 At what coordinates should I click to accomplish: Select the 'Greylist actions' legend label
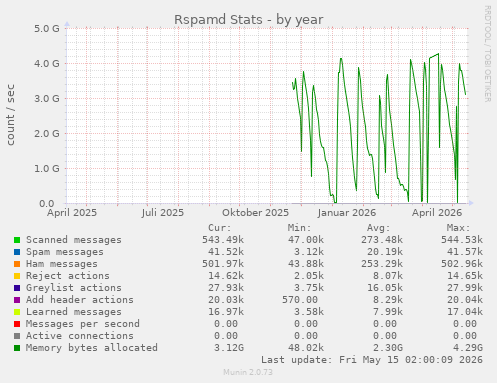click(x=74, y=288)
